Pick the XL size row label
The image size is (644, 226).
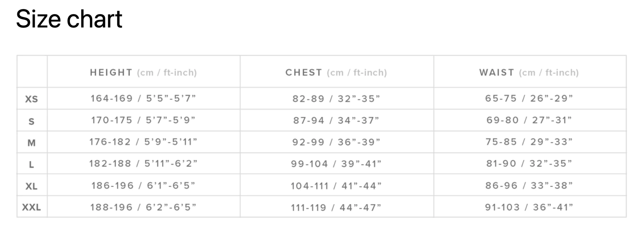point(31,186)
